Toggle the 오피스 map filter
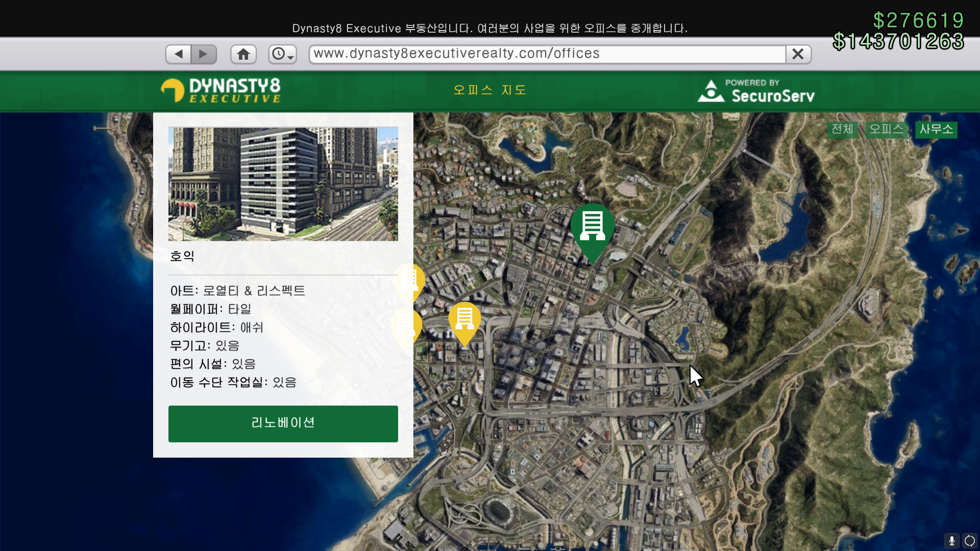This screenshot has width=980, height=551. point(886,130)
